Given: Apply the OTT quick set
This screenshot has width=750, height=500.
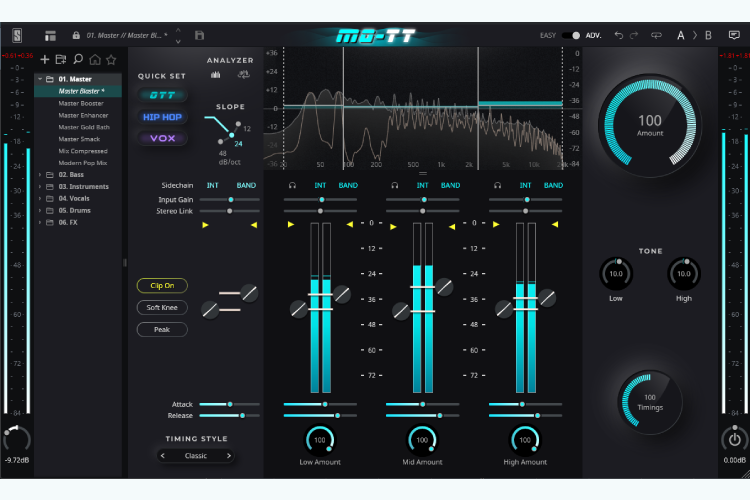Looking at the screenshot, I should point(162,95).
